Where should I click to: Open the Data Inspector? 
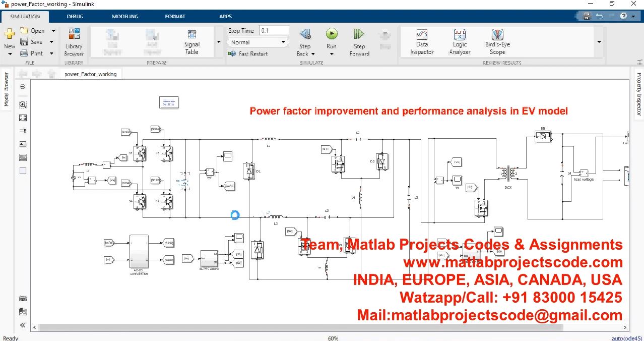[422, 41]
